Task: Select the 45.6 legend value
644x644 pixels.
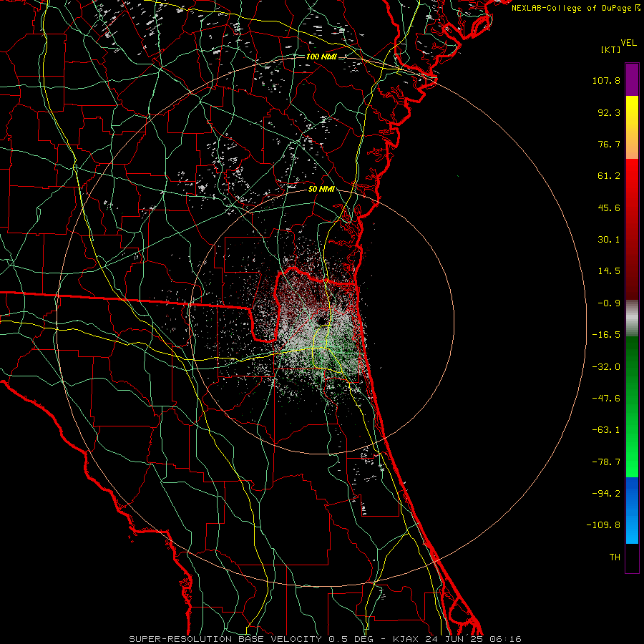Action: click(x=609, y=208)
